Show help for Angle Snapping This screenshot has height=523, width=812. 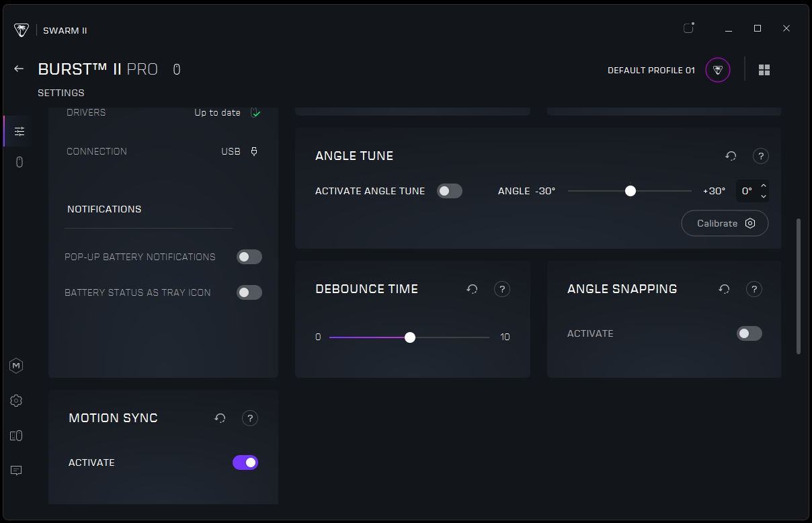[754, 289]
